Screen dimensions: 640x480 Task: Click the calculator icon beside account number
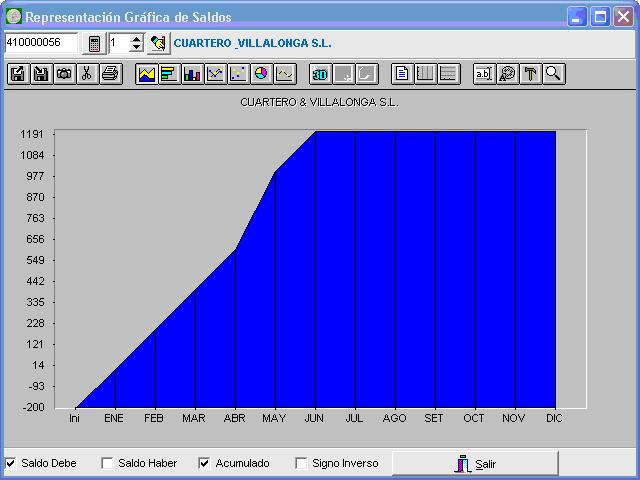click(x=94, y=43)
